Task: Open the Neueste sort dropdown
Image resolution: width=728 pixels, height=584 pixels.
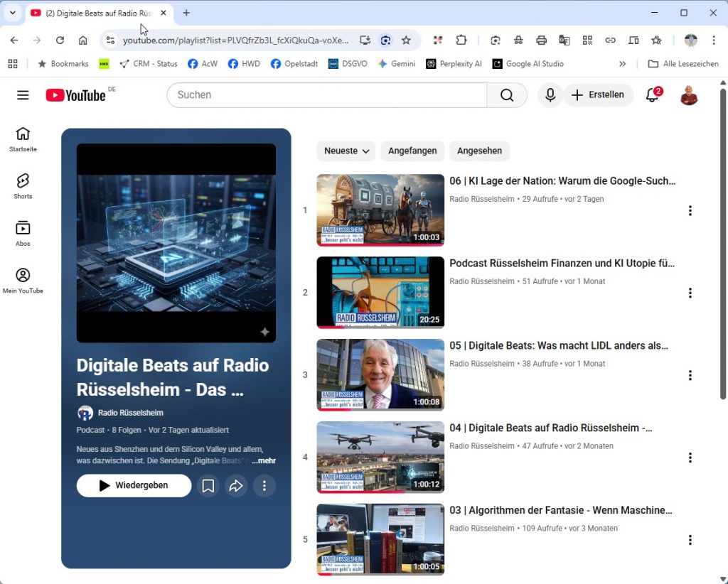Action: [346, 151]
